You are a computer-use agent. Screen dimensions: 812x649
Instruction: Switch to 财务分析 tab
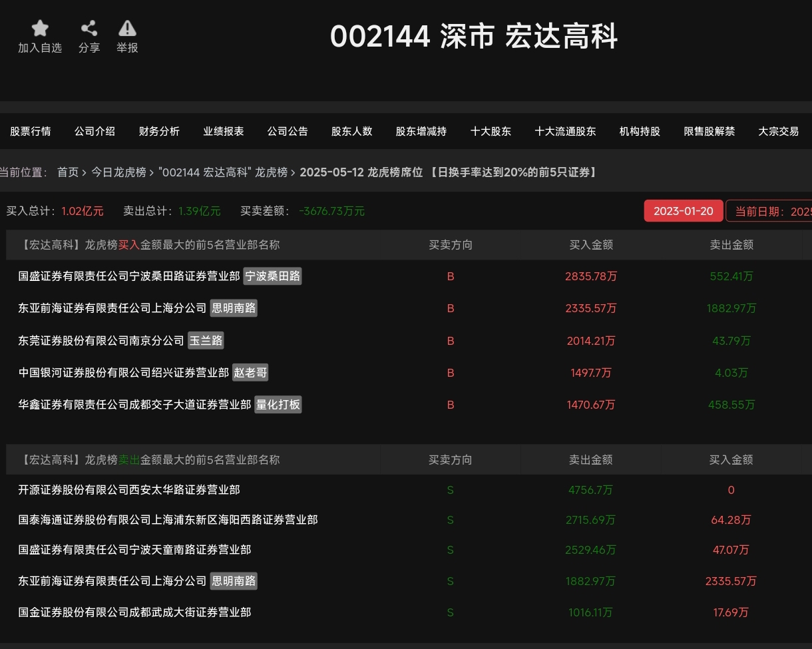159,131
